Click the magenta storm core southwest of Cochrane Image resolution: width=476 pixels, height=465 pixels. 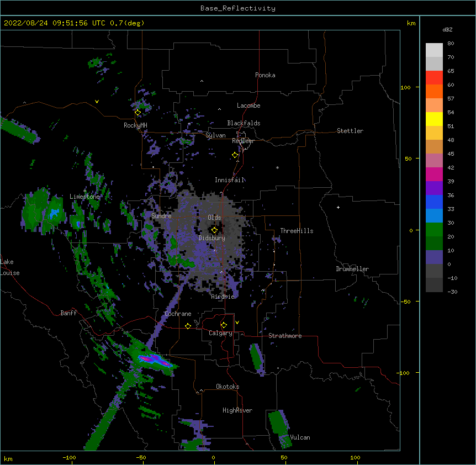tap(154, 360)
